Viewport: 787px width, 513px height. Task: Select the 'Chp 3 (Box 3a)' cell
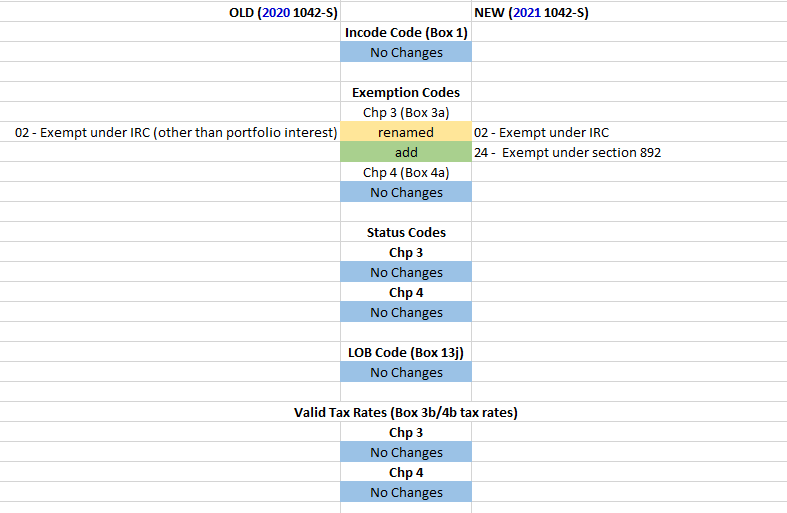pos(406,112)
